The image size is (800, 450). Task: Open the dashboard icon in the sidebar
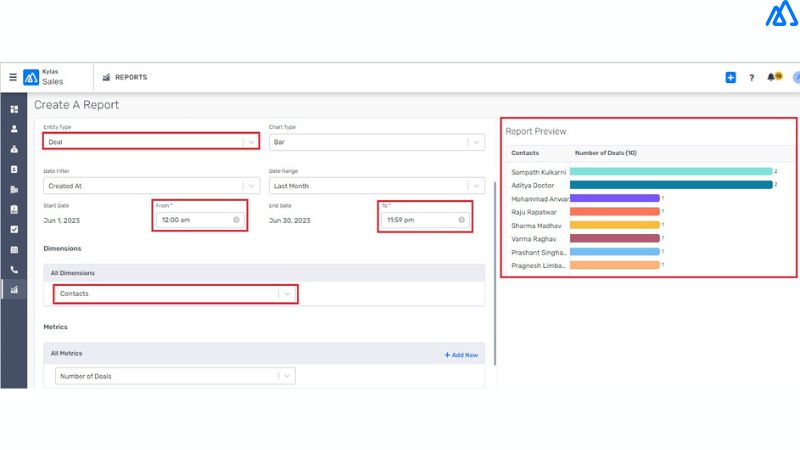[14, 109]
